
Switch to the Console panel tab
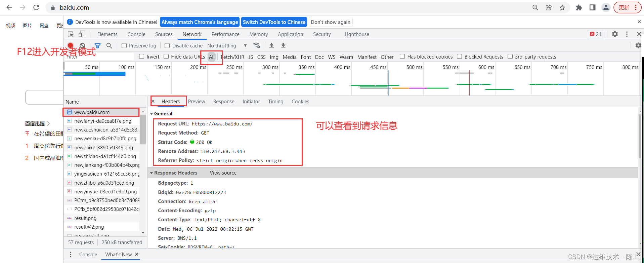(136, 34)
